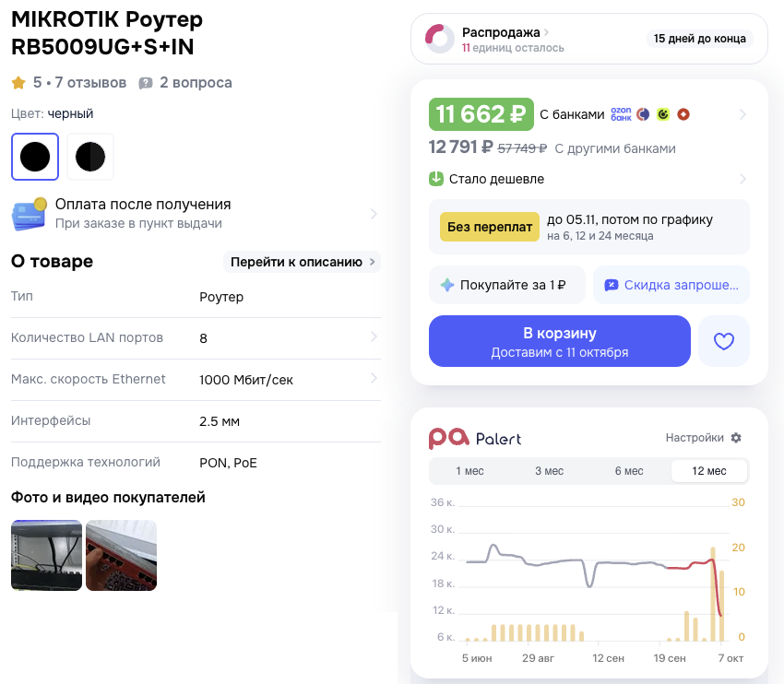Open the 2 вопроса questions link
This screenshot has width=784, height=684.
pos(196,82)
